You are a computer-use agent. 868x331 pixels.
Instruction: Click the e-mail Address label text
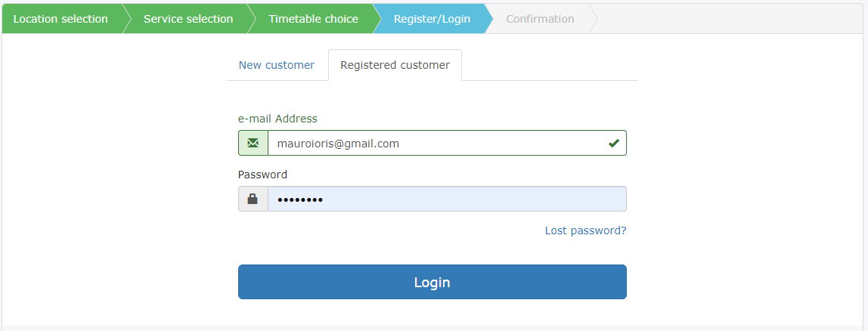277,119
